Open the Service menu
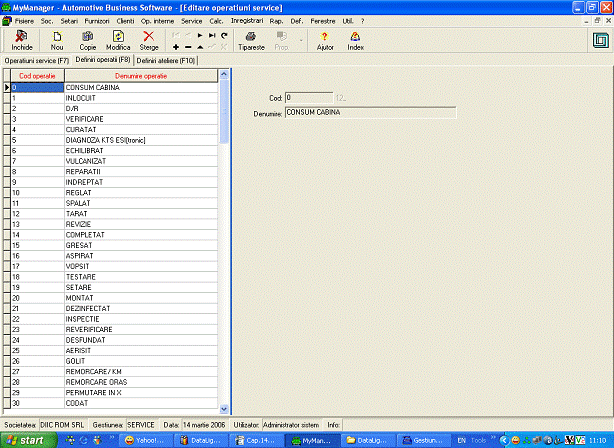Image resolution: width=614 pixels, height=448 pixels. point(191,20)
